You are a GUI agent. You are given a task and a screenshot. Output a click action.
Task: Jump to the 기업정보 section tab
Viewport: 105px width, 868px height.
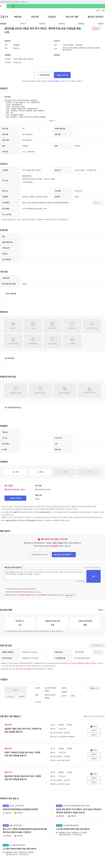(x=101, y=24)
